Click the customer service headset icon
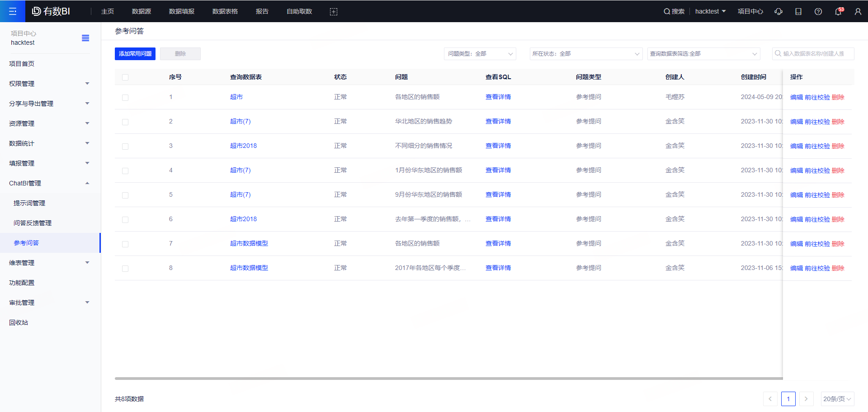868x412 pixels. click(778, 11)
